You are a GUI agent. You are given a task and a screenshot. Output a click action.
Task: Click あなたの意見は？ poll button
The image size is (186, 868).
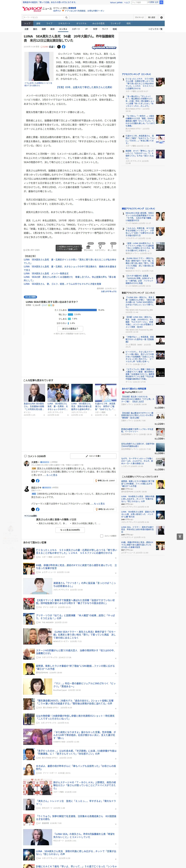pos(70,329)
